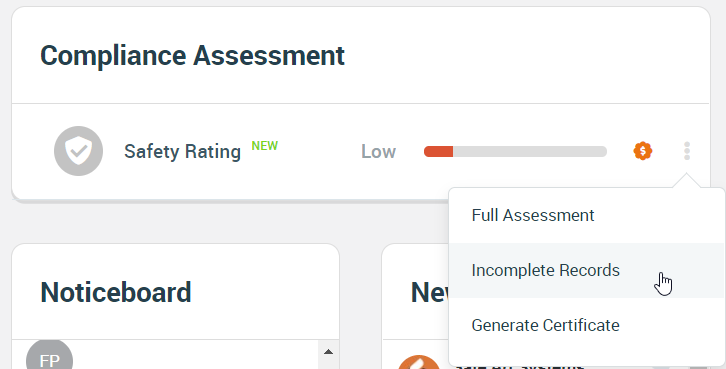Click the cut-off news item title text
The image size is (726, 369).
(x=519, y=365)
